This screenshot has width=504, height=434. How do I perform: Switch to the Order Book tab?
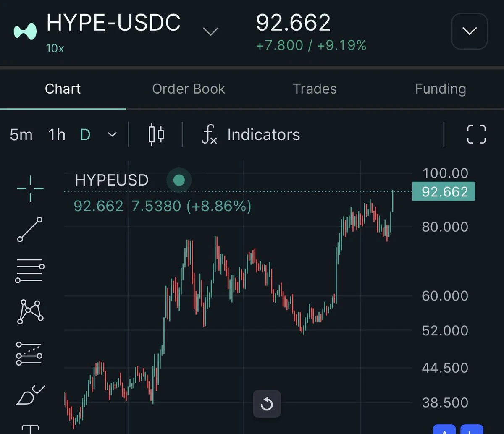click(x=189, y=89)
